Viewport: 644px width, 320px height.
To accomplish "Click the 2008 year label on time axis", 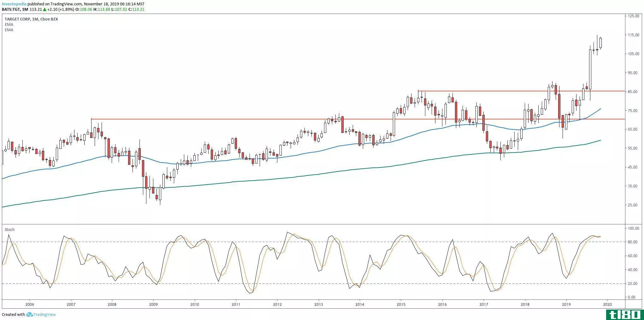I will tap(112, 304).
